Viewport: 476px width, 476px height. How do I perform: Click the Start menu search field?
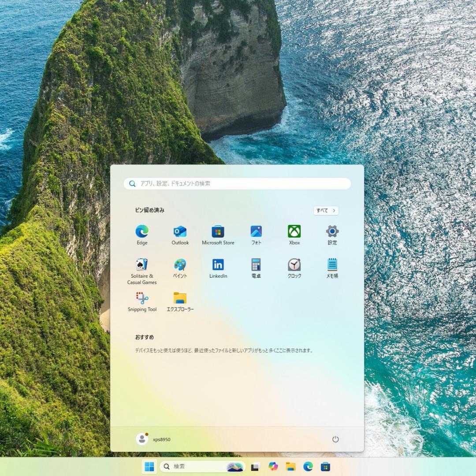coord(237,184)
